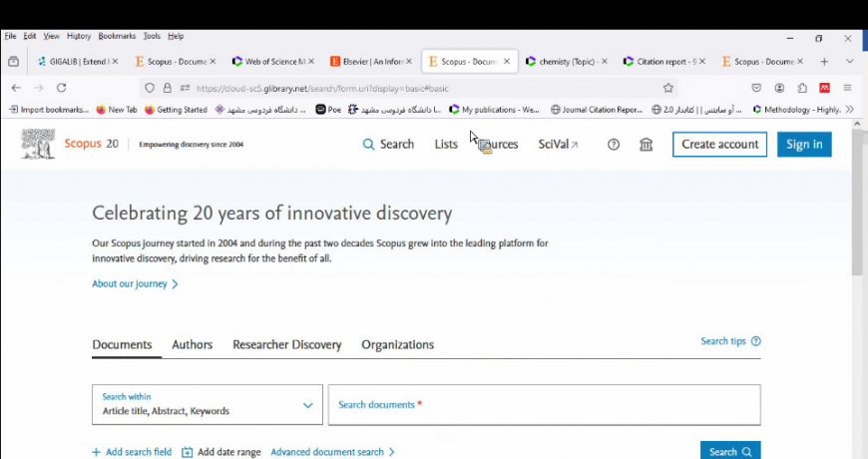Open the Firefox hamburger menu
The width and height of the screenshot is (868, 459).
[847, 88]
